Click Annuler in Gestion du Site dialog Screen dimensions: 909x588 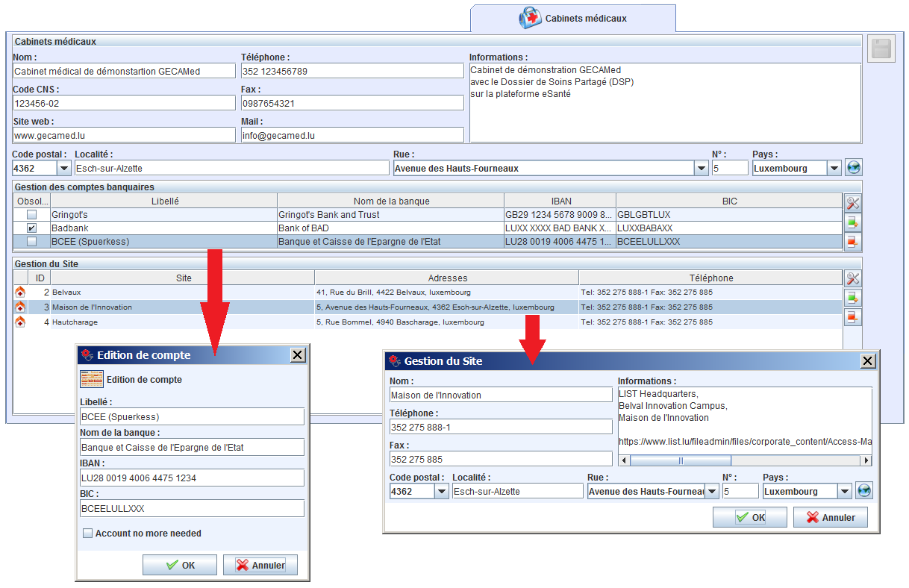click(x=831, y=517)
